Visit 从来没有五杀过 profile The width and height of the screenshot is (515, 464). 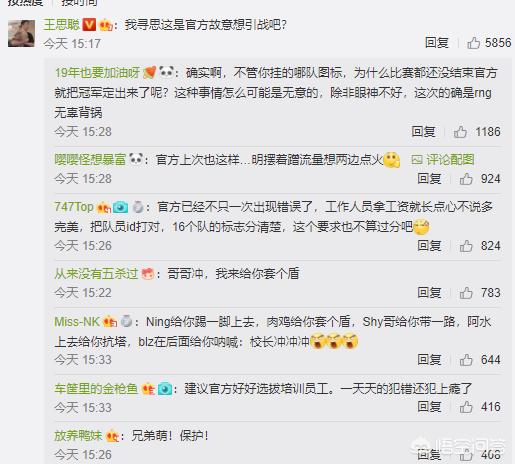pyautogui.click(x=96, y=274)
